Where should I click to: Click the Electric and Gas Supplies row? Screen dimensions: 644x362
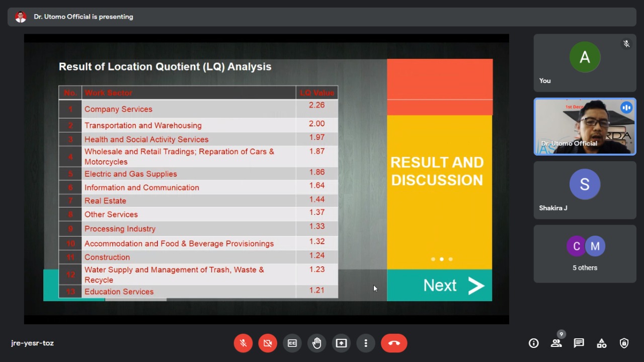pyautogui.click(x=198, y=174)
